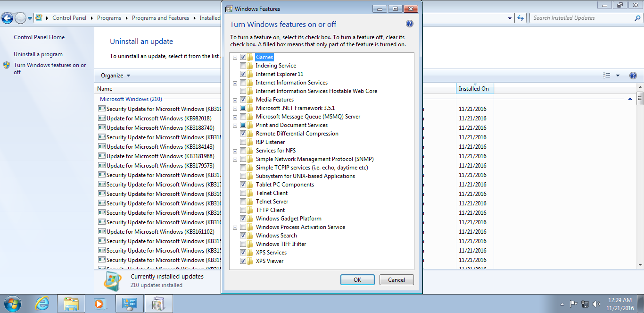Viewport: 644px width, 313px height.
Task: Click the XPS Viewer folder icon
Action: 250,261
